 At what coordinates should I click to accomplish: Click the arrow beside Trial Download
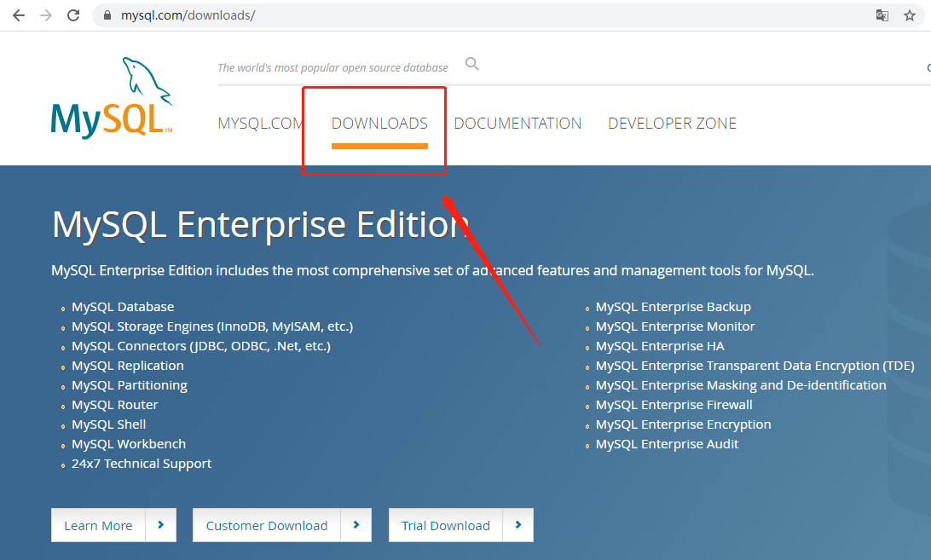coord(518,525)
